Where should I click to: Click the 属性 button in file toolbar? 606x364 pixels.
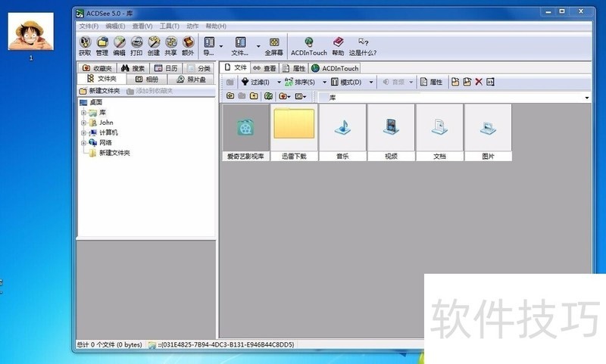tap(431, 82)
